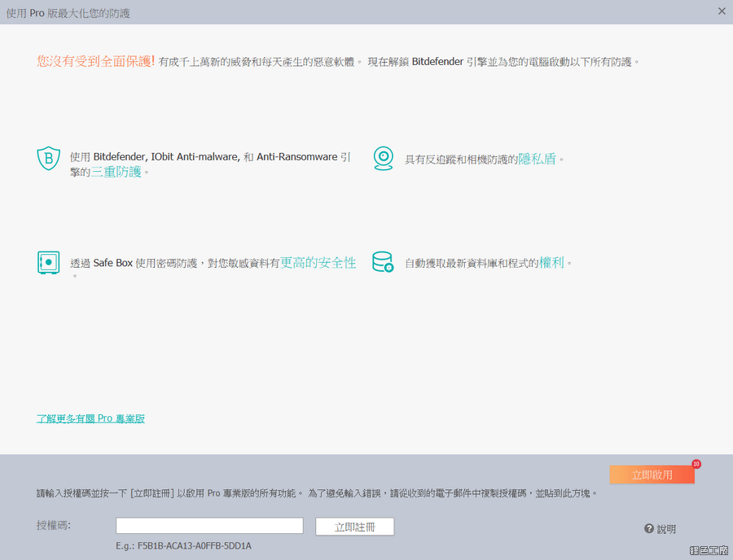Click the 隱私盾 highlighted text
The image size is (733, 560).
[538, 159]
